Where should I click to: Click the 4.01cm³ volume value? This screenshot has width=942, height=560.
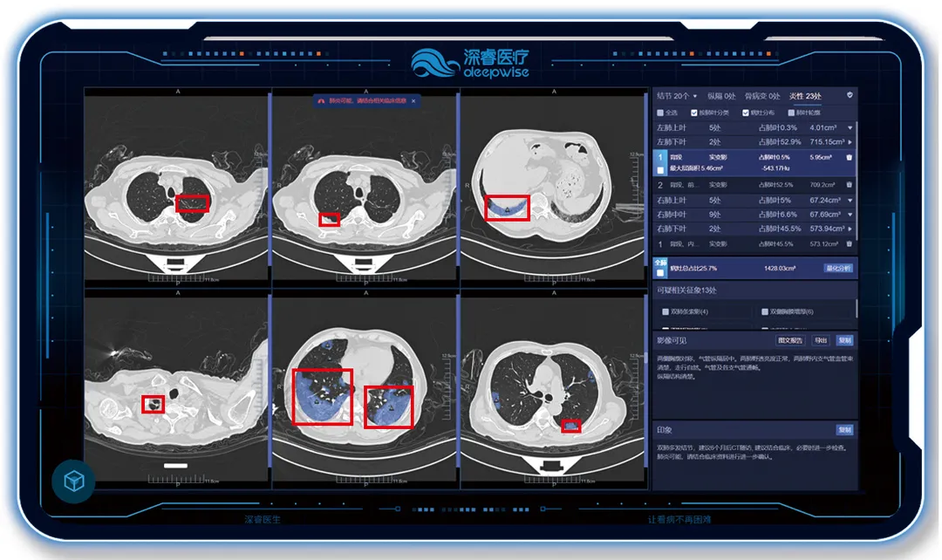pos(823,127)
